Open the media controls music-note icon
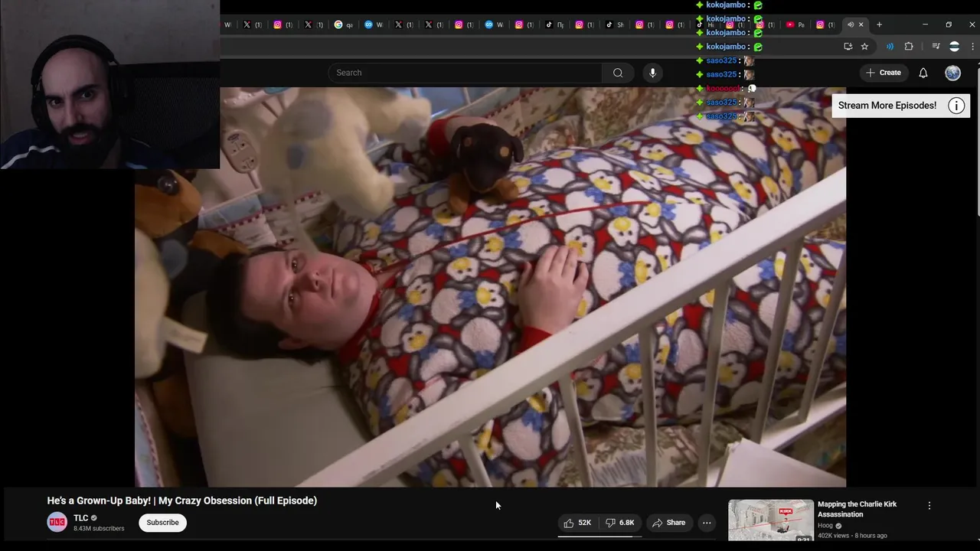 936,47
